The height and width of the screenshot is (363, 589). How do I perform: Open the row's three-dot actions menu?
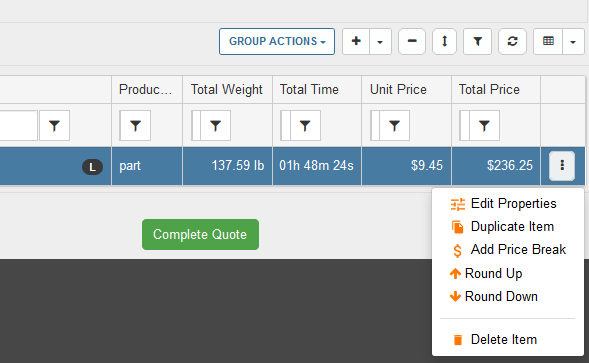pos(562,166)
